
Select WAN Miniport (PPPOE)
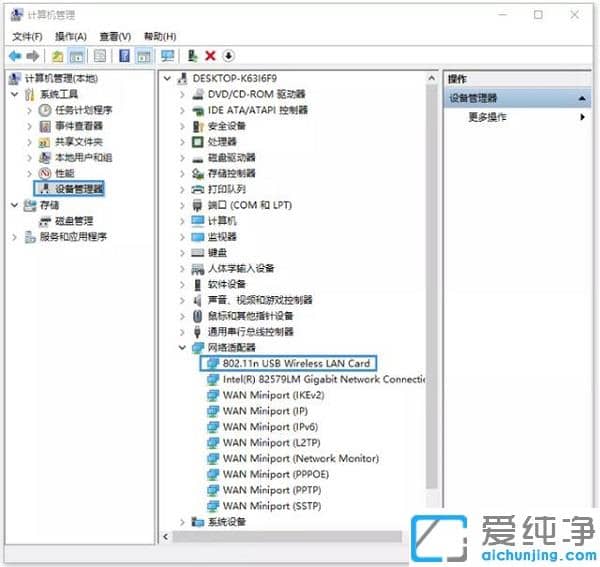pos(276,474)
